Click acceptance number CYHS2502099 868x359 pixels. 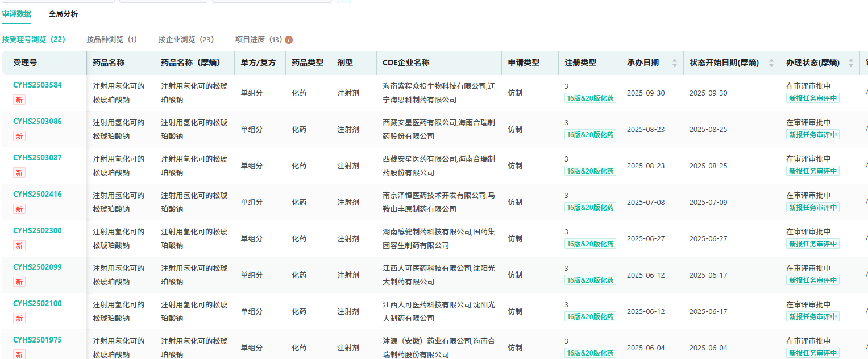(38, 267)
